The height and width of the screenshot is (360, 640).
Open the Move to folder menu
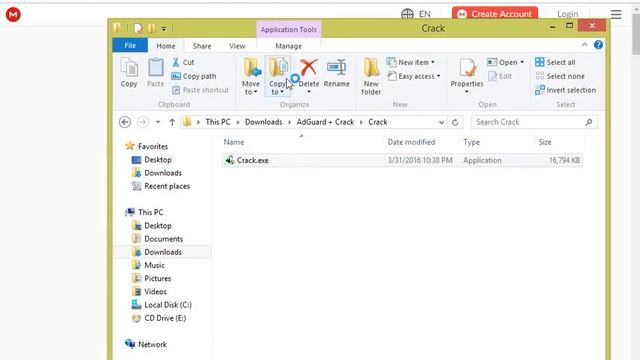251,76
